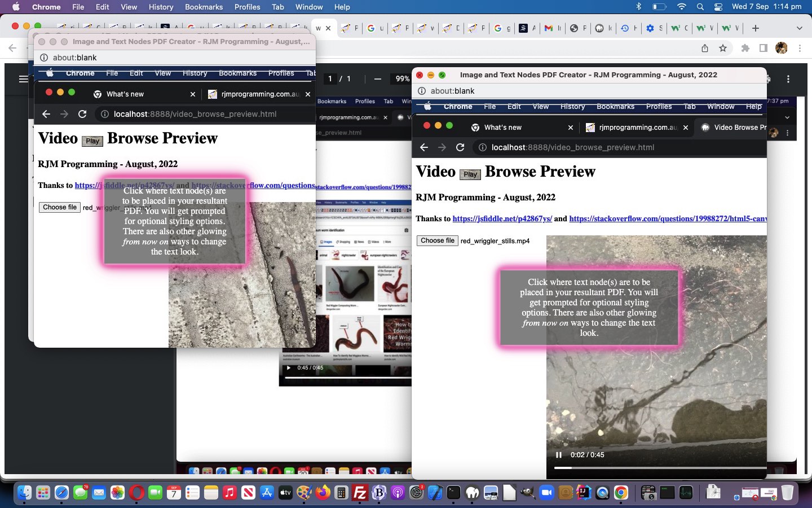
Task: Launch FileZilla from the dock
Action: 360,493
